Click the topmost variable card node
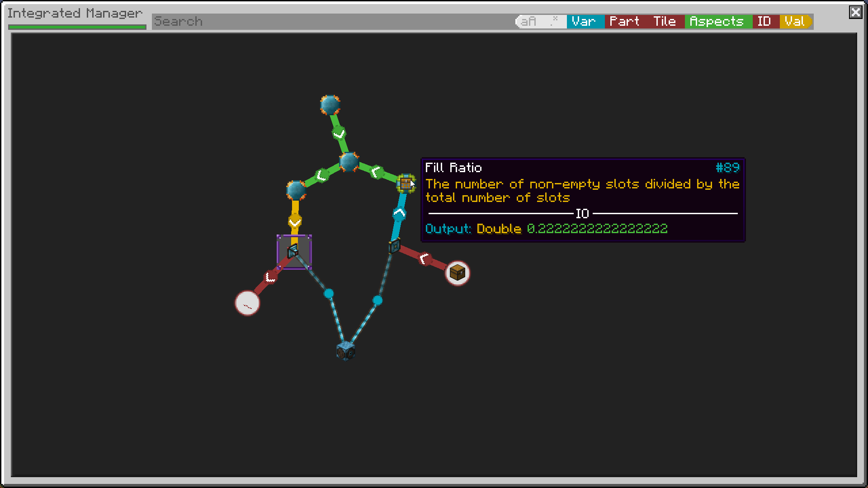868x488 pixels. coord(330,105)
